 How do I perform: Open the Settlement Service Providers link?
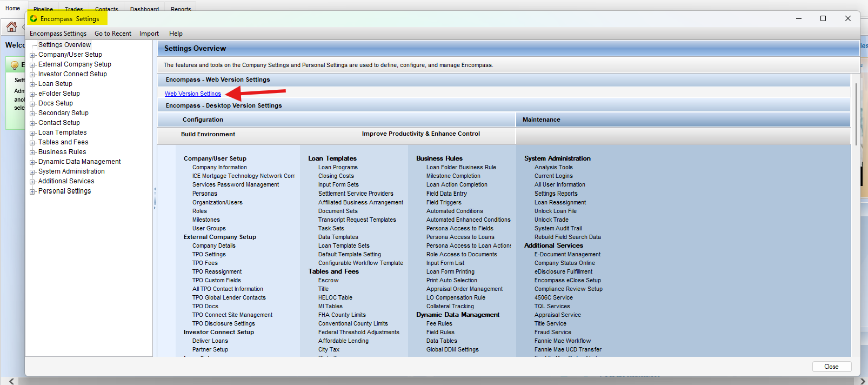point(356,194)
